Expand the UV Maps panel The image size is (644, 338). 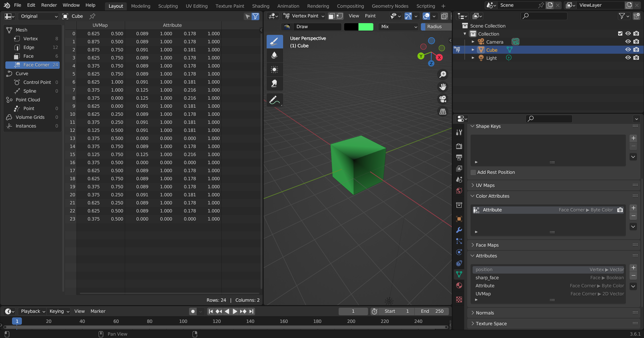(485, 185)
